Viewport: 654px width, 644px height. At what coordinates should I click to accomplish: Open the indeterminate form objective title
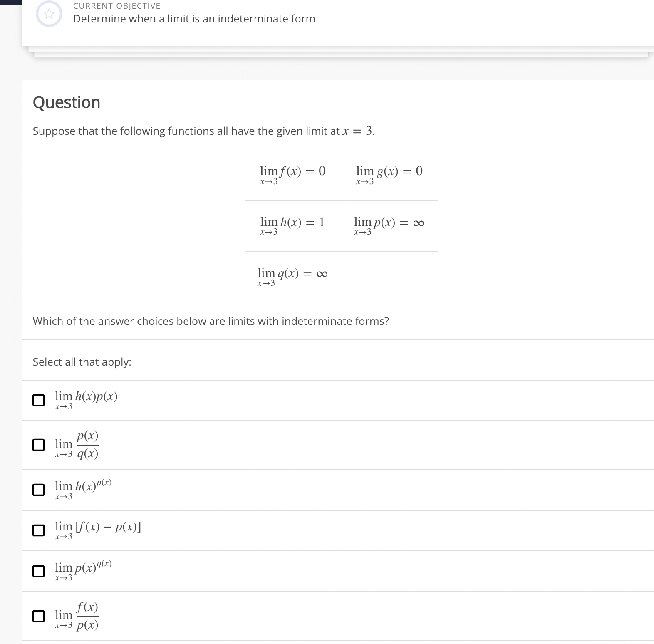(x=194, y=19)
